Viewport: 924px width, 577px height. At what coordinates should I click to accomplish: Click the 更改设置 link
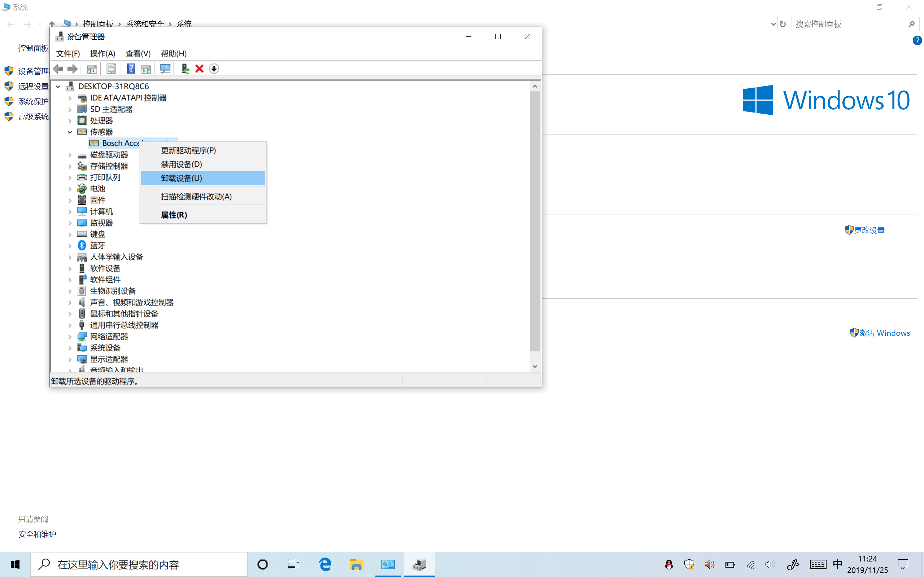coord(869,230)
